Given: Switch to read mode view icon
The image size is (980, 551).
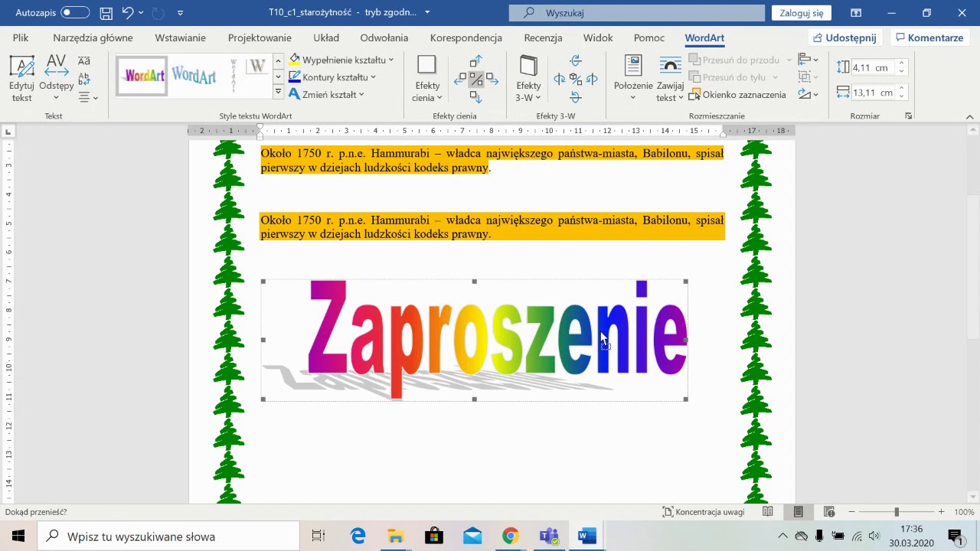Looking at the screenshot, I should (x=768, y=512).
